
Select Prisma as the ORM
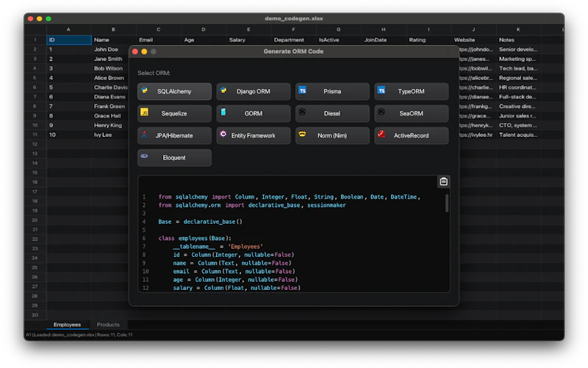coord(332,91)
